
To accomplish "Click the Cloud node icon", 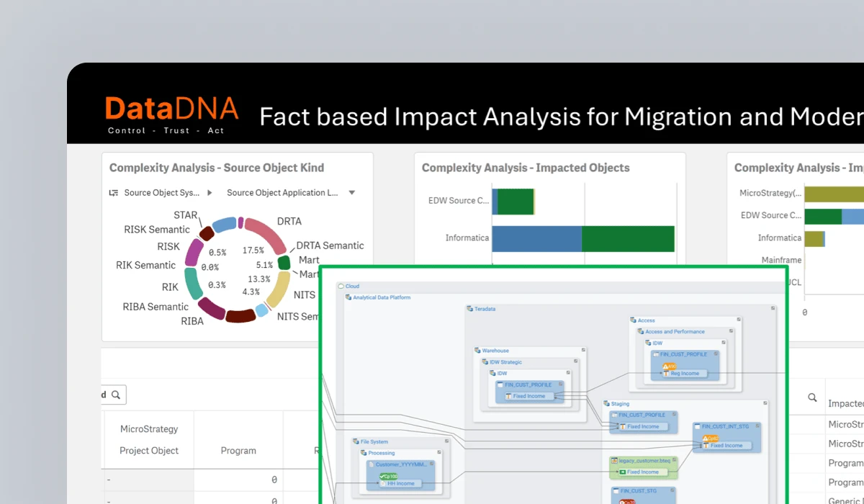I will 341,287.
